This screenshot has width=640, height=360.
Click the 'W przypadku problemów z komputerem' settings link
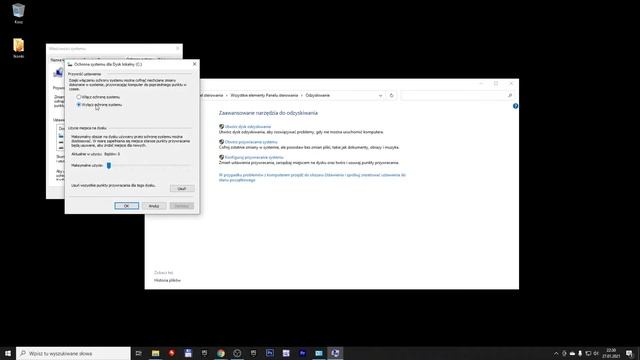click(312, 177)
